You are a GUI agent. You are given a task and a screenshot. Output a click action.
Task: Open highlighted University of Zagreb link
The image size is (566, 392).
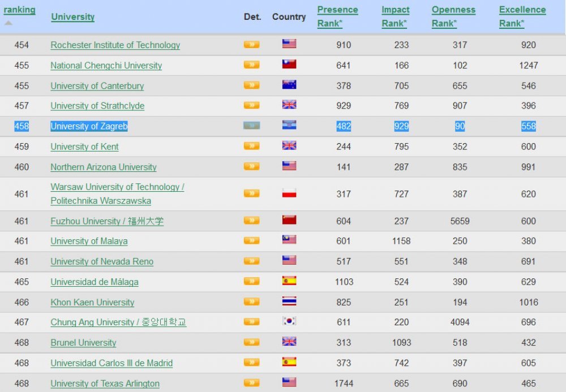point(89,126)
